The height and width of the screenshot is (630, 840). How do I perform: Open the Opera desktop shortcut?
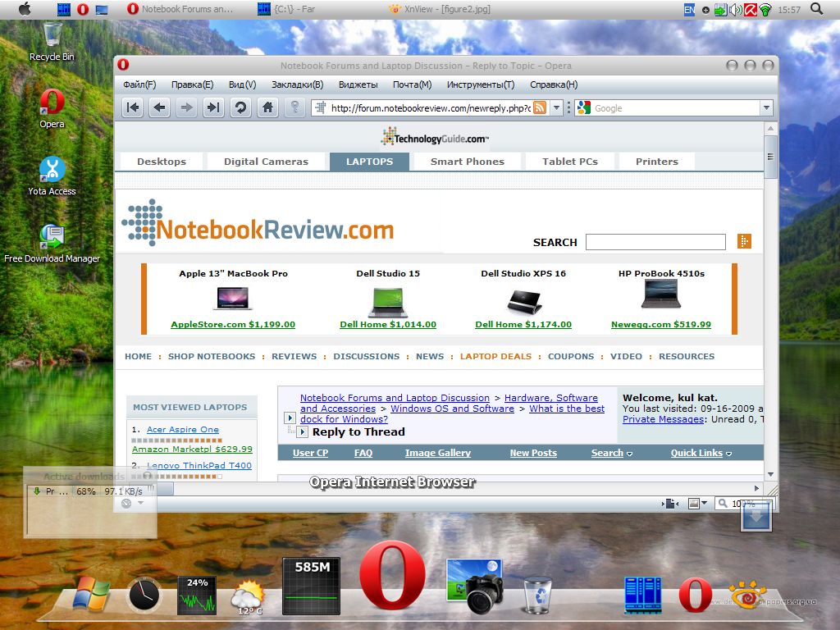click(x=52, y=109)
